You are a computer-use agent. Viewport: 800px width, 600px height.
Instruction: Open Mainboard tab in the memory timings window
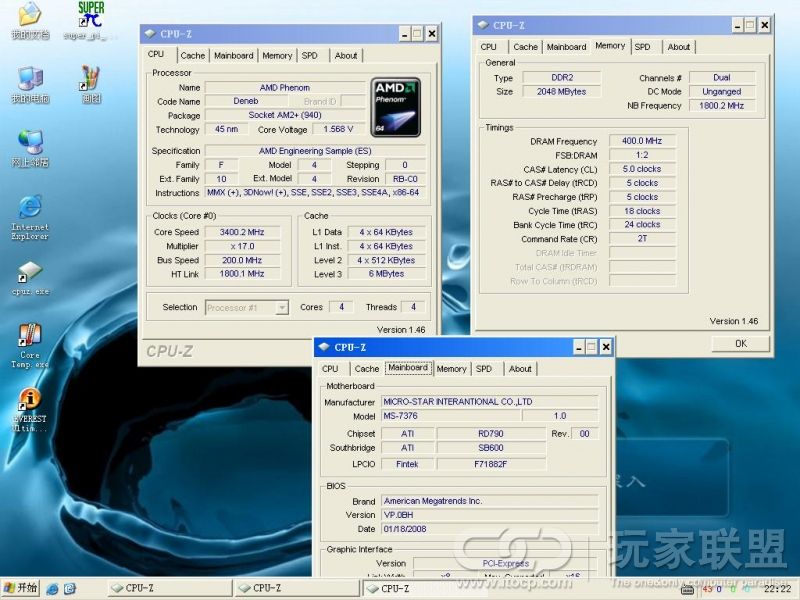click(566, 47)
